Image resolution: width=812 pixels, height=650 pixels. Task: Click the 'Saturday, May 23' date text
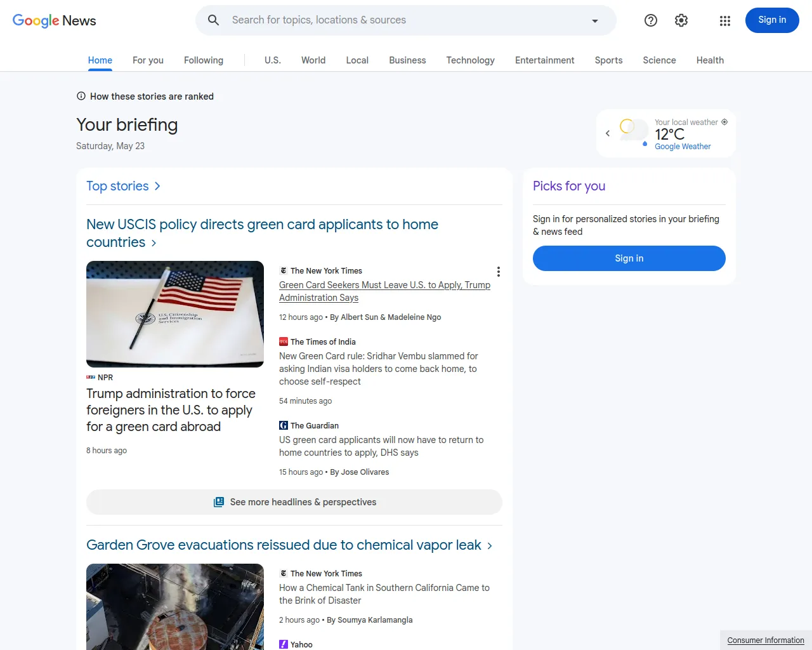pyautogui.click(x=110, y=146)
